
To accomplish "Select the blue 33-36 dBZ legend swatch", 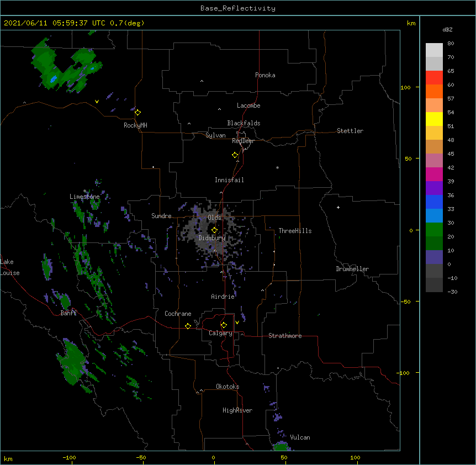I will click(x=434, y=202).
